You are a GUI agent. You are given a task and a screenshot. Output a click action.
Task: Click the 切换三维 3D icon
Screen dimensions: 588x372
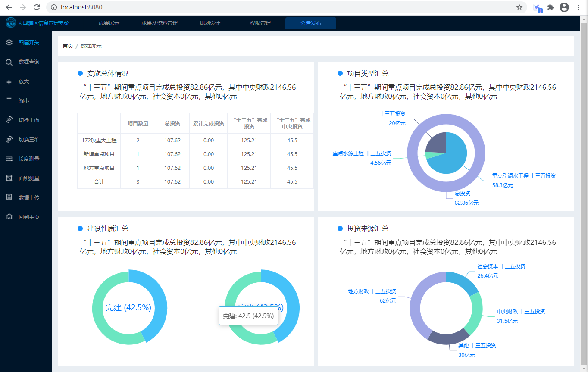pyautogui.click(x=9, y=140)
